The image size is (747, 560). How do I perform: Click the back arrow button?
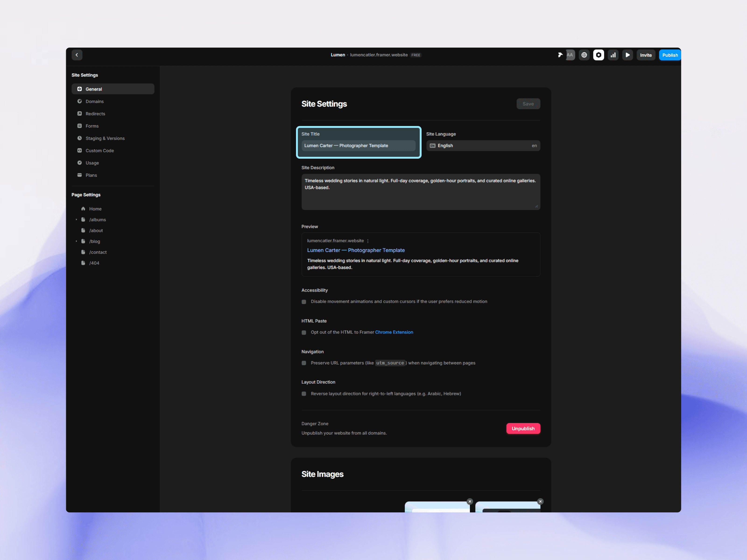pos(77,55)
